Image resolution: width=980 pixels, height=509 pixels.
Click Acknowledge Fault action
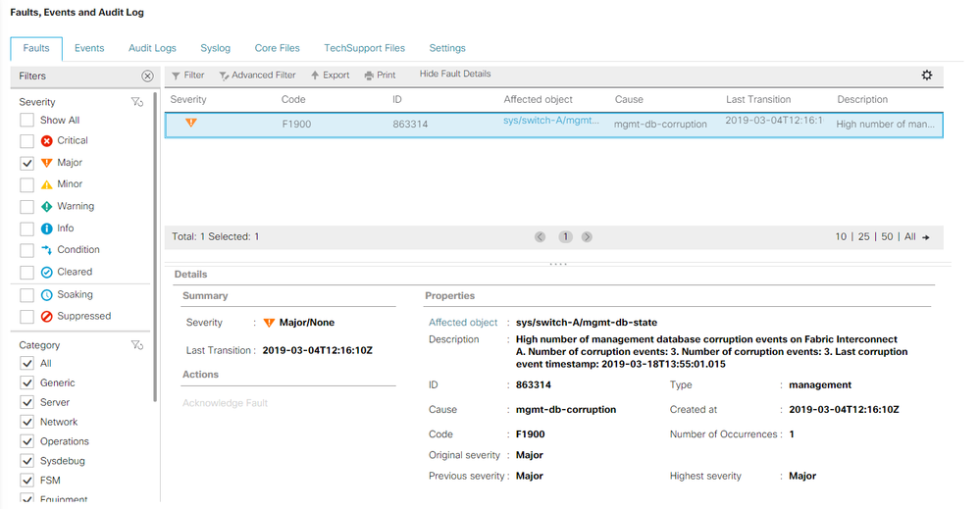(225, 403)
